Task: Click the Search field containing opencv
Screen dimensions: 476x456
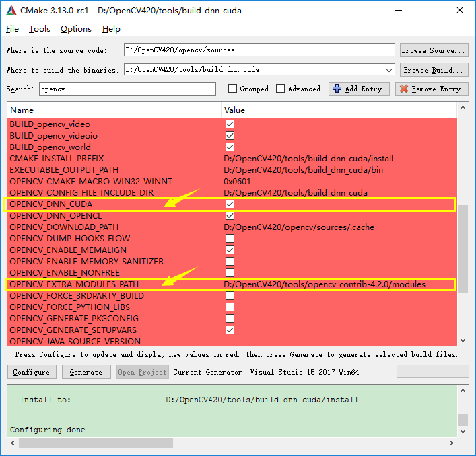Action: (127, 89)
